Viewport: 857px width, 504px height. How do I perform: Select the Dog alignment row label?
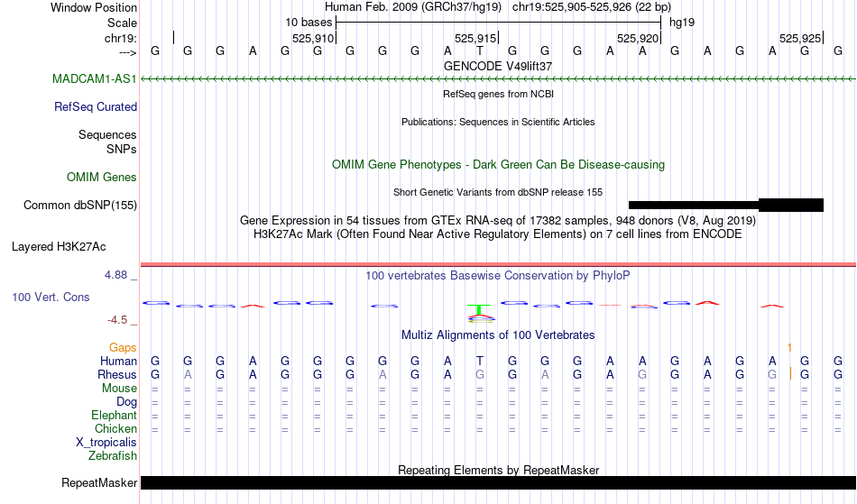pos(126,402)
